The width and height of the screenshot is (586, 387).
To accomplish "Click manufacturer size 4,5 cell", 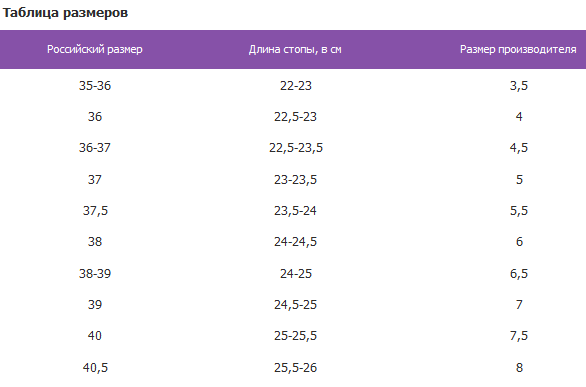I will (x=519, y=148).
